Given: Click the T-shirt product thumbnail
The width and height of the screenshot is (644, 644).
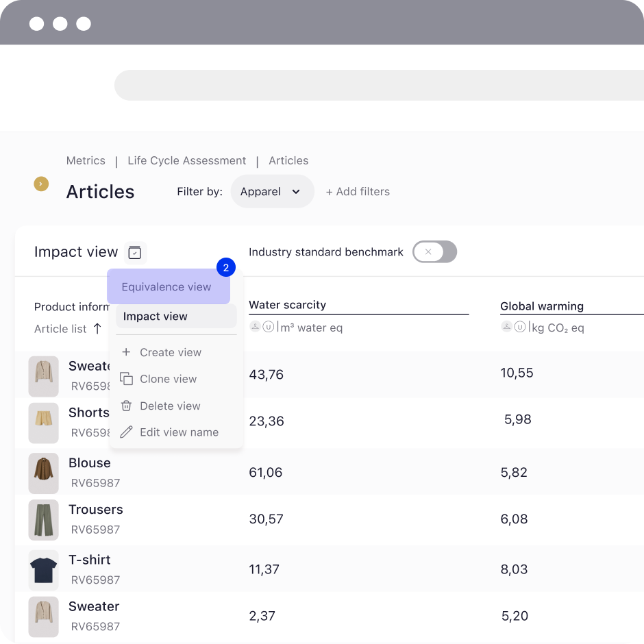Looking at the screenshot, I should pyautogui.click(x=44, y=570).
